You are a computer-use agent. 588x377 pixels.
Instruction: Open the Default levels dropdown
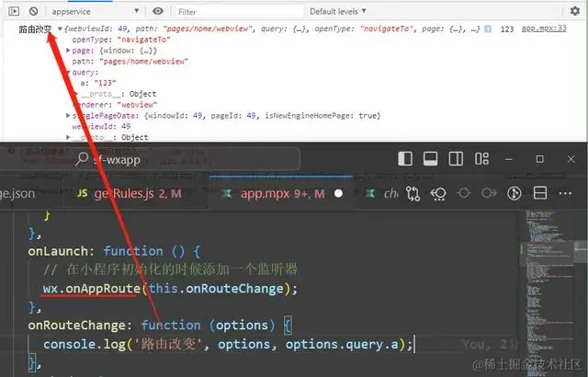(338, 11)
